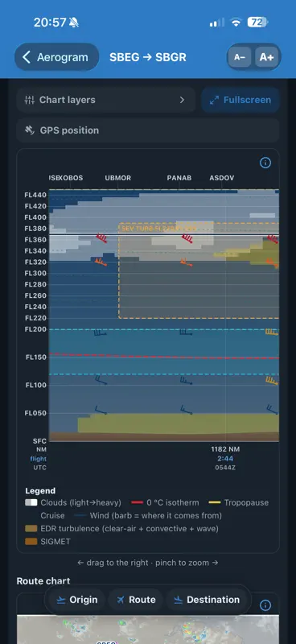Tap the cellular signal bars
Viewport: 296px width, 644px height.
pyautogui.click(x=217, y=23)
